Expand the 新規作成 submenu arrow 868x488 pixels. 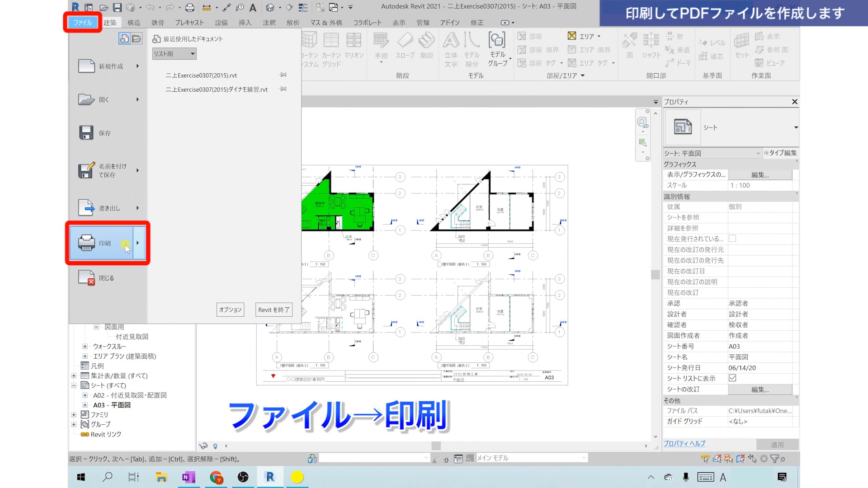click(x=137, y=66)
